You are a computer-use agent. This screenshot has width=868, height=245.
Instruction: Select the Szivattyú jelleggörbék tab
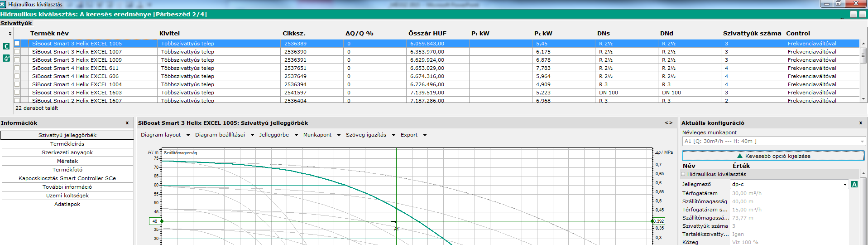(x=67, y=135)
